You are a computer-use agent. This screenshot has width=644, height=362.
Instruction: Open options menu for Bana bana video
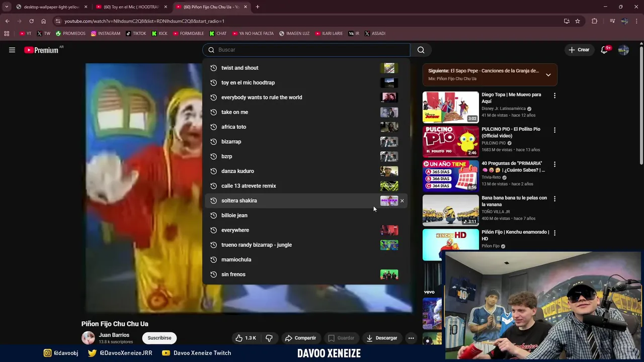(x=554, y=199)
